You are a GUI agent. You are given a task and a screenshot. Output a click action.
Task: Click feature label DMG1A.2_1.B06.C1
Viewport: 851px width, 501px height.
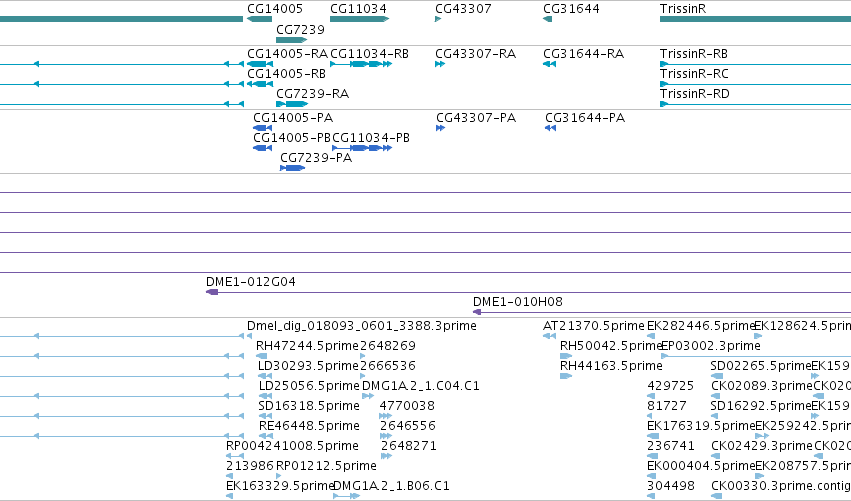(391, 486)
